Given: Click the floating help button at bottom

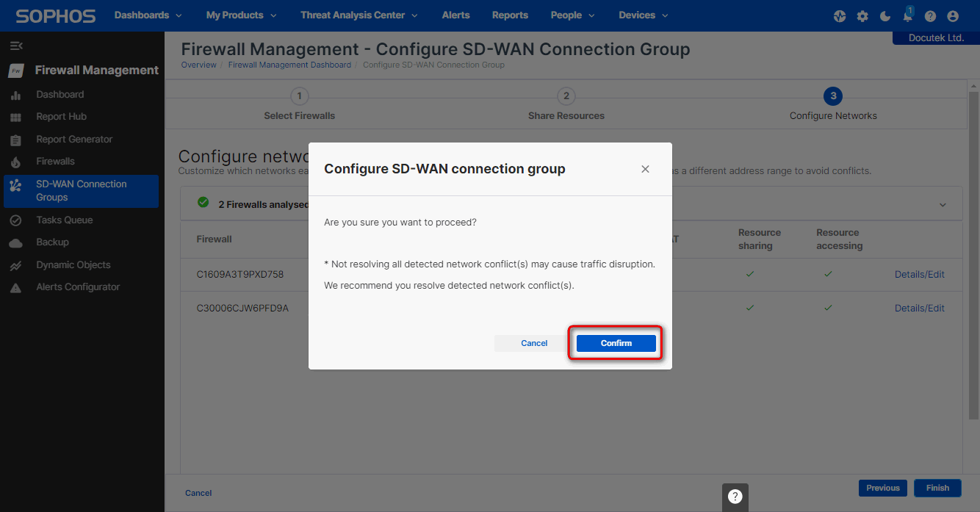Looking at the screenshot, I should pyautogui.click(x=735, y=497).
